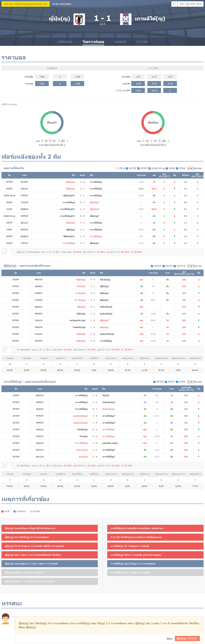The height and width of the screenshot is (644, 205).
Task: Click the South Korea team crest logo
Action: tap(126, 19)
